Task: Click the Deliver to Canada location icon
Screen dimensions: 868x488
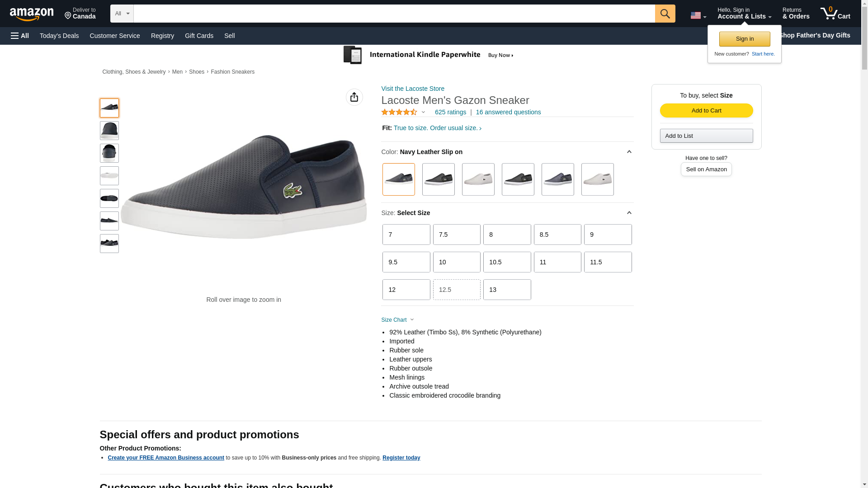Action: click(x=68, y=16)
